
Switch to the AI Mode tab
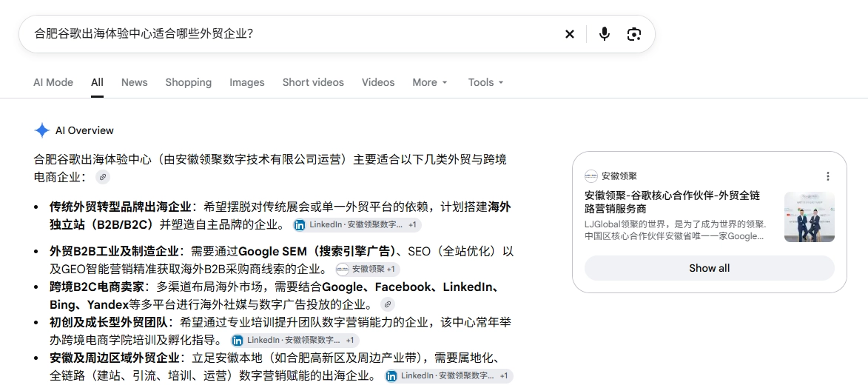(x=53, y=83)
